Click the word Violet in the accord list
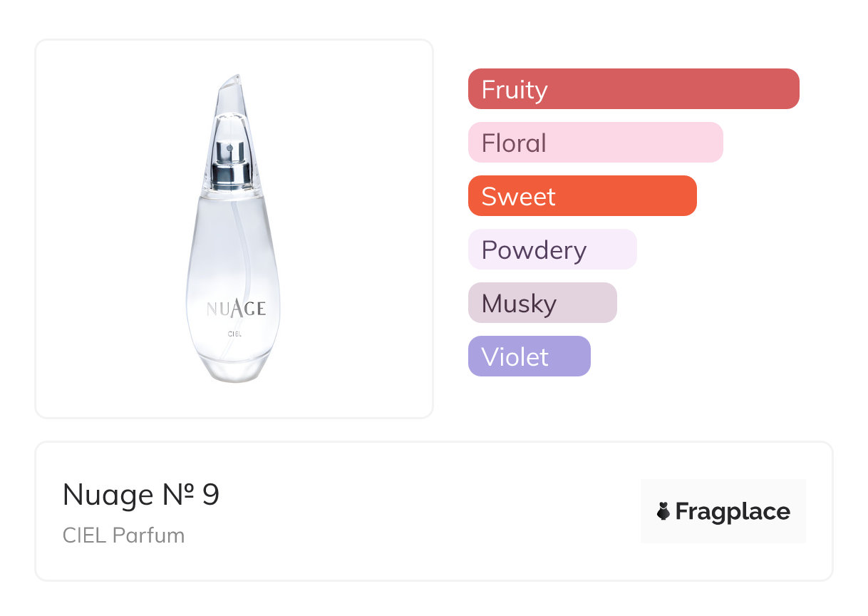Image resolution: width=868 pixels, height=616 pixels. pos(515,357)
